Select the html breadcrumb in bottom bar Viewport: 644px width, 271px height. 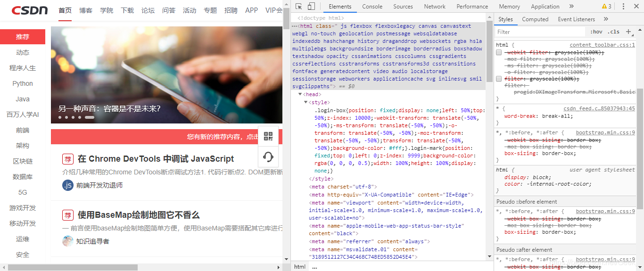click(x=300, y=267)
